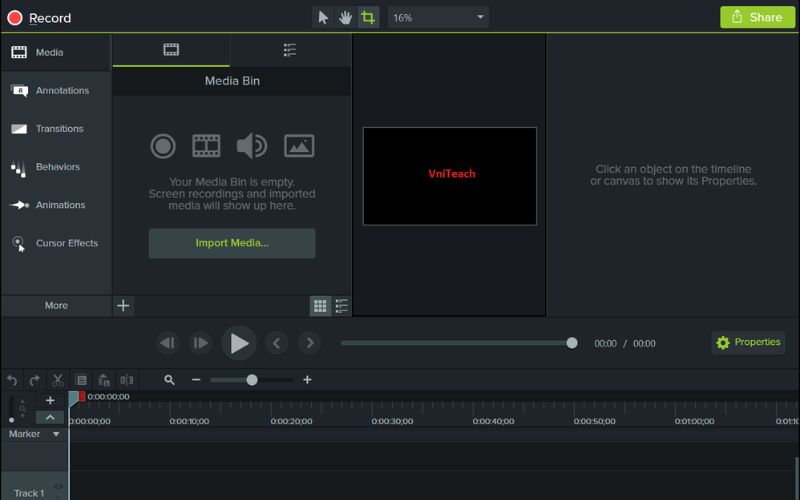Toggle the Properties panel button

pos(748,342)
